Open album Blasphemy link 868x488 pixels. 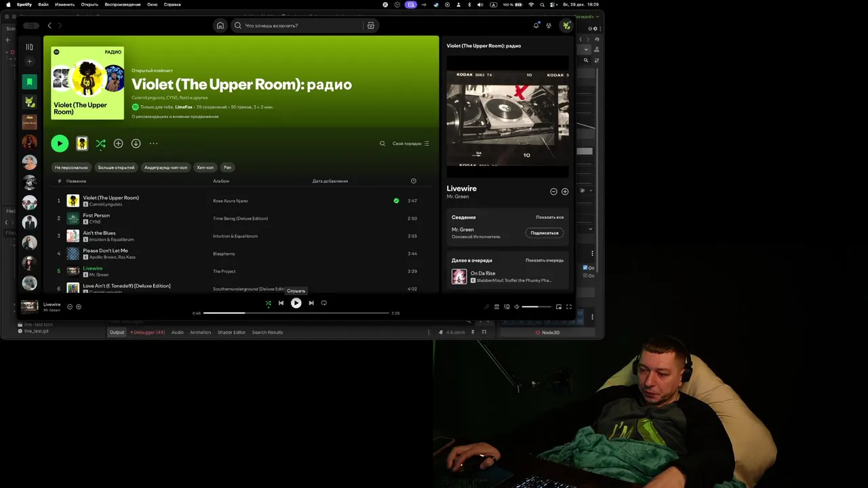(224, 253)
